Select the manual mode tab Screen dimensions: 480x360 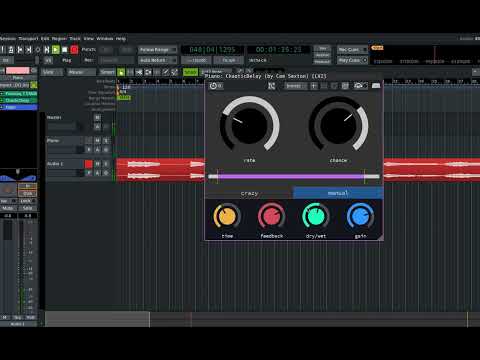click(x=338, y=193)
